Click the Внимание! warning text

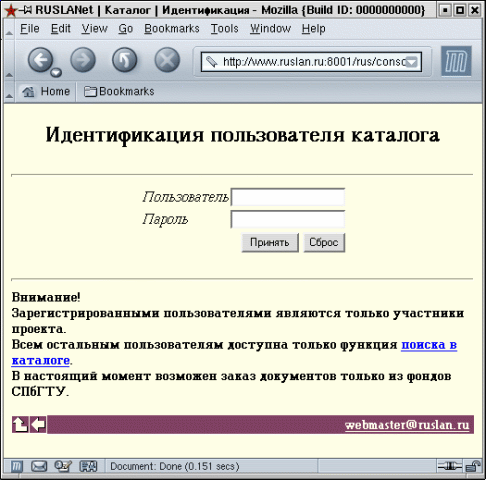pos(46,297)
